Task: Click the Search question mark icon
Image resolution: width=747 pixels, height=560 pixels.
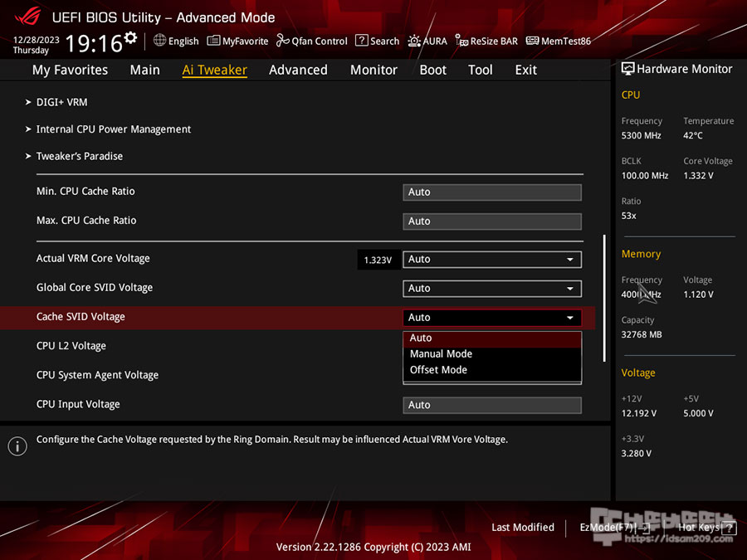Action: [x=362, y=41]
